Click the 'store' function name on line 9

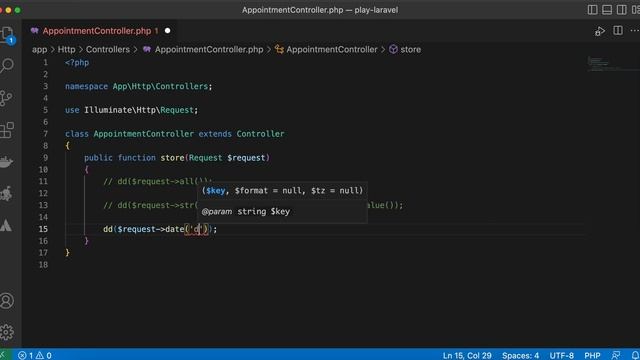172,158
